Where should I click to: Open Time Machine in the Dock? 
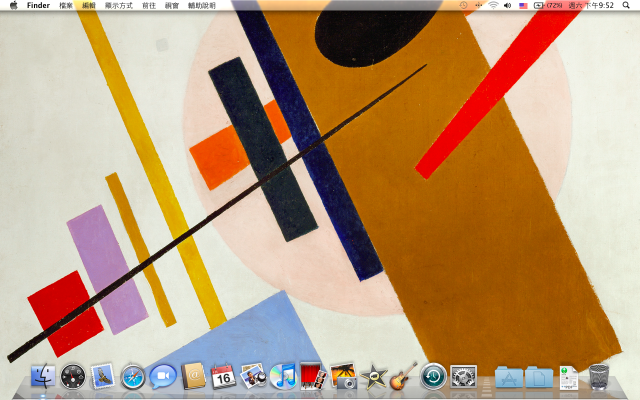pyautogui.click(x=433, y=376)
